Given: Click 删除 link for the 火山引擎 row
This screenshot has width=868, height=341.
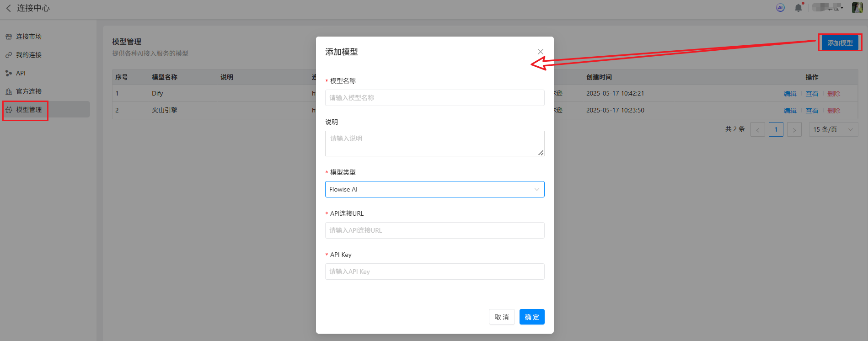Looking at the screenshot, I should pos(833,111).
